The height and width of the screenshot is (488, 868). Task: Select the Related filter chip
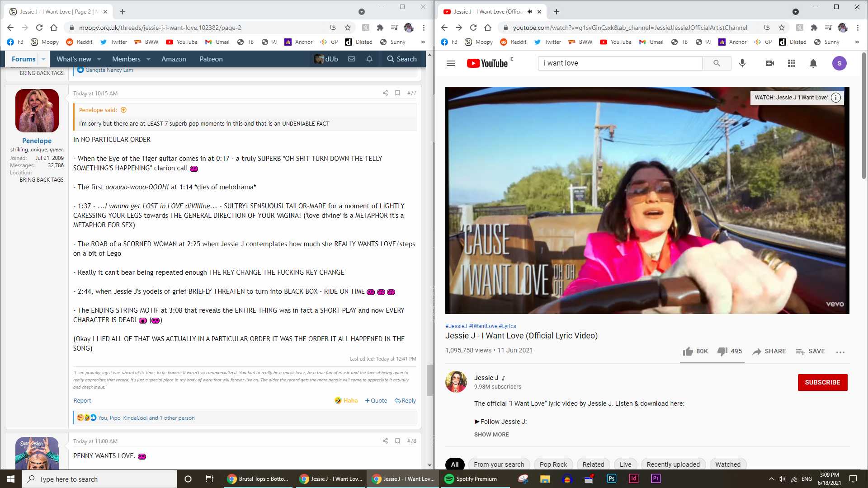click(x=593, y=465)
